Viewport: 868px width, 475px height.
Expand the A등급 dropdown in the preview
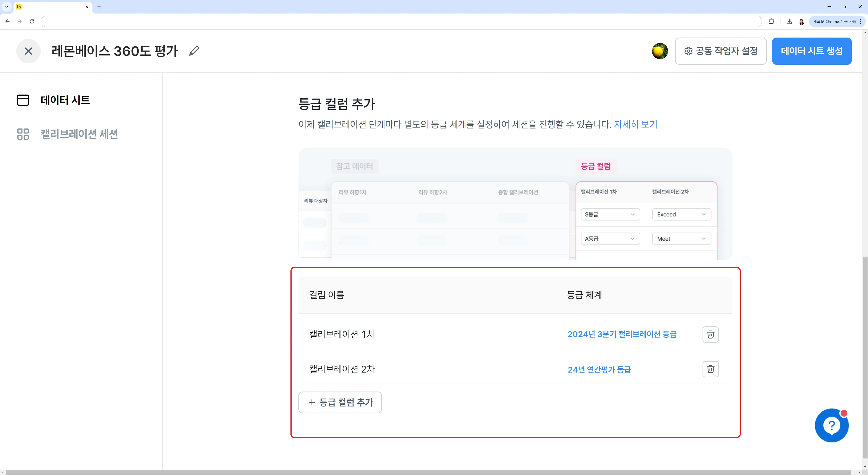pyautogui.click(x=610, y=239)
